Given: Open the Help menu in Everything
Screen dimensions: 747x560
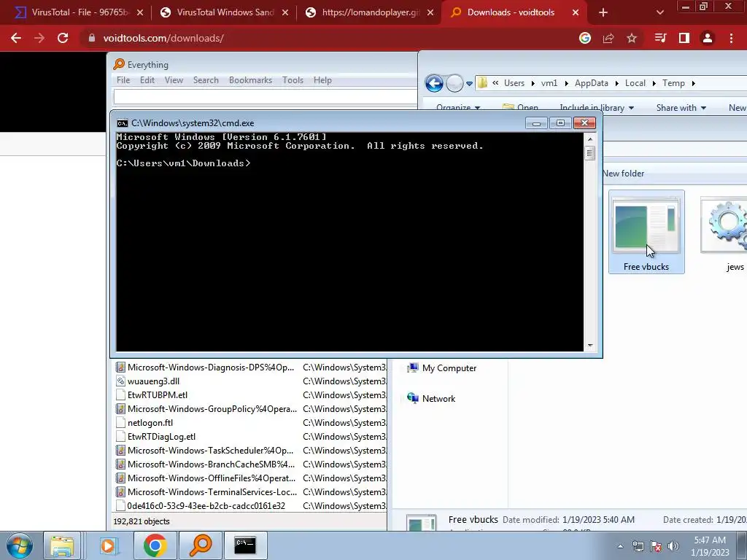Looking at the screenshot, I should 322,80.
